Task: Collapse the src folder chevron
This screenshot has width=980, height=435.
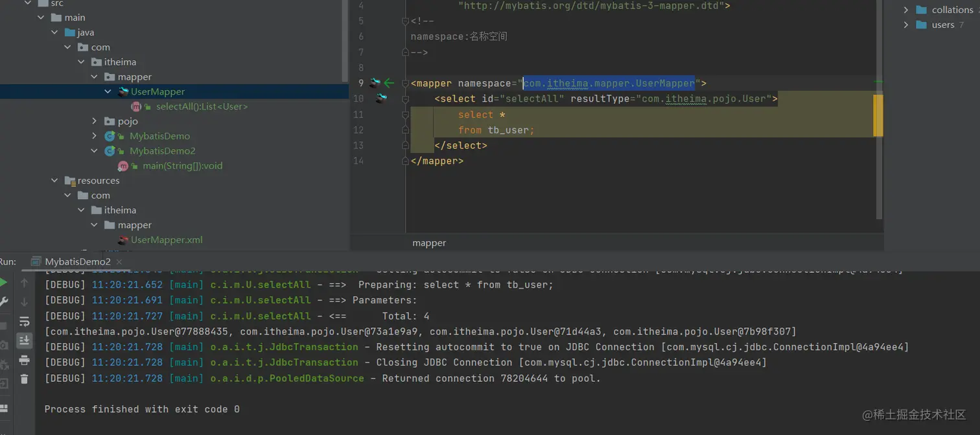Action: click(x=28, y=3)
